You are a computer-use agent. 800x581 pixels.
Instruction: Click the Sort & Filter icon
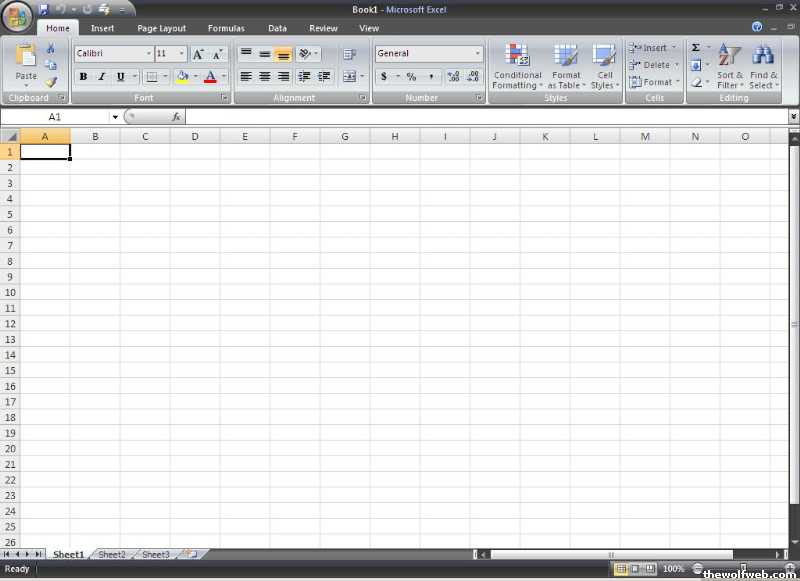730,67
